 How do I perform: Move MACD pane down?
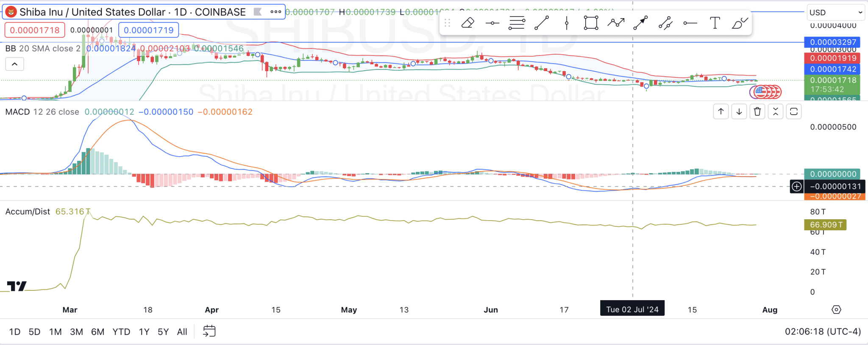[739, 112]
